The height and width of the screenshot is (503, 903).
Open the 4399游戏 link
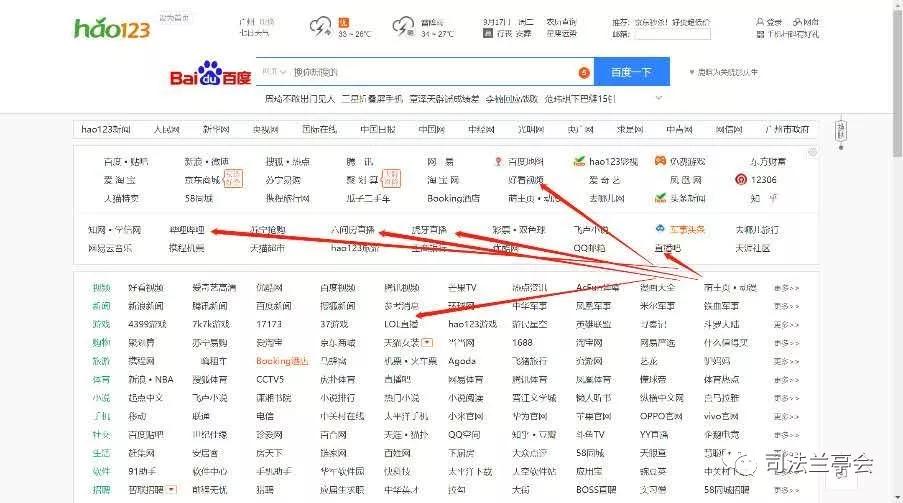(x=147, y=324)
